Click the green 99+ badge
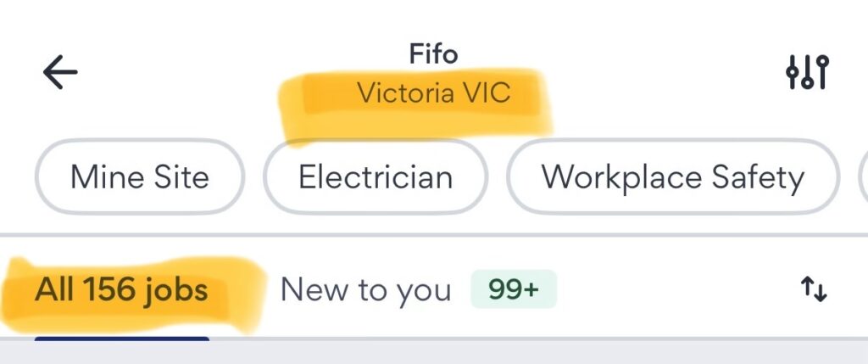The height and width of the screenshot is (364, 868). pos(514,290)
